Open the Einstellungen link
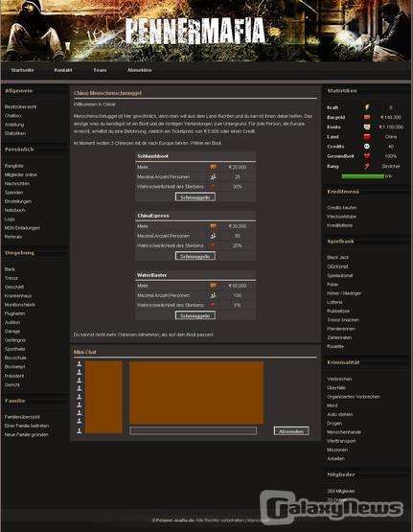Image resolution: width=413 pixels, height=532 pixels. pos(18,201)
